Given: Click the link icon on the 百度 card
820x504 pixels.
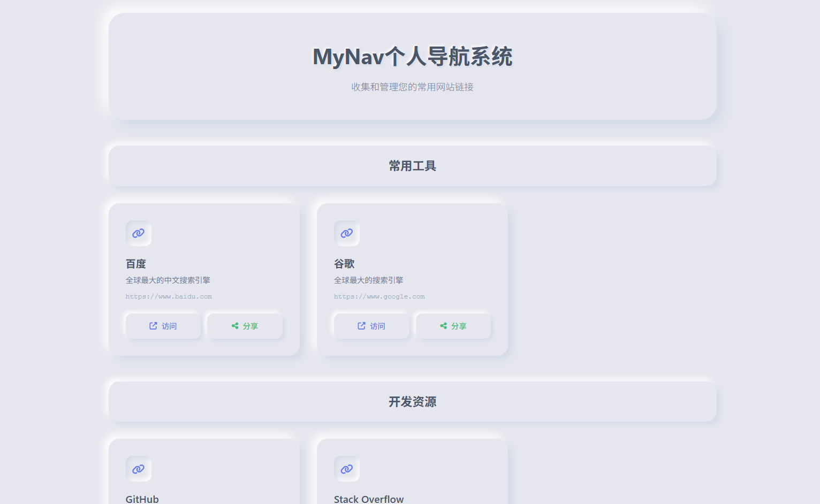Looking at the screenshot, I should tap(139, 233).
